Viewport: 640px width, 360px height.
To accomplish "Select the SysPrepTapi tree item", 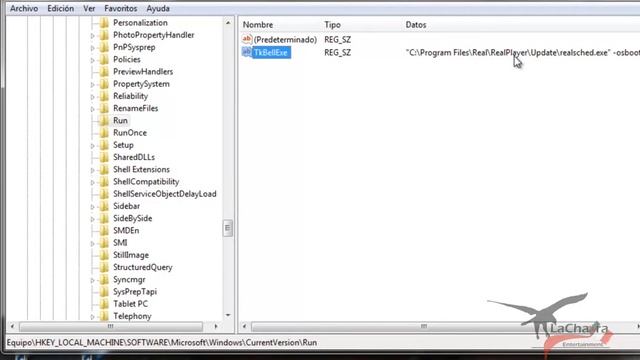I will (x=135, y=292).
